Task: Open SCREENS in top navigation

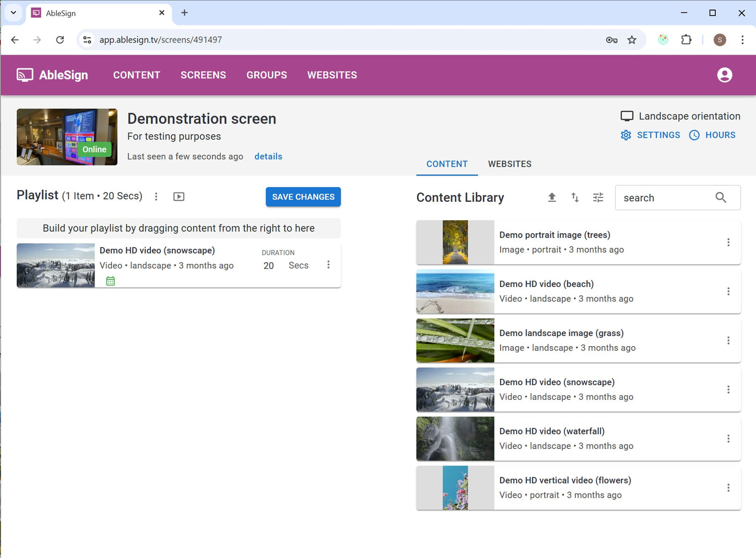Action: [203, 75]
